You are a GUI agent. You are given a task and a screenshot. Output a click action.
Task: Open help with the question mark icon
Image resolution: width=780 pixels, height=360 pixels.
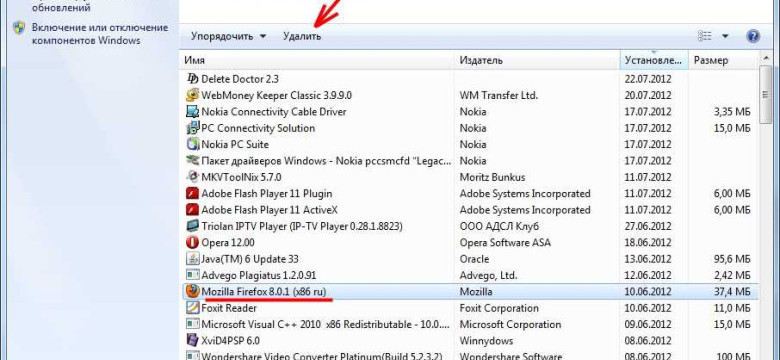click(x=753, y=36)
